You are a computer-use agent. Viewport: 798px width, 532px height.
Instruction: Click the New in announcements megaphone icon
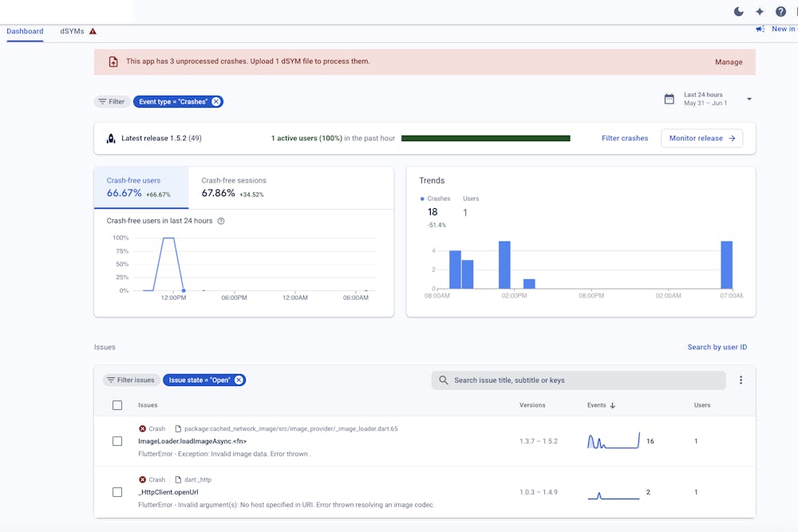pos(760,29)
